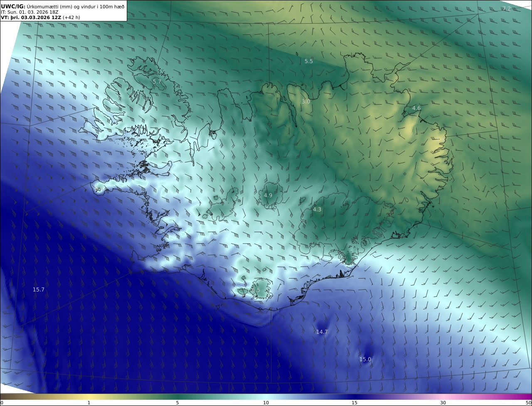532x406 pixels.
Task: Click the 5.5 value label on the map
Action: (309, 61)
